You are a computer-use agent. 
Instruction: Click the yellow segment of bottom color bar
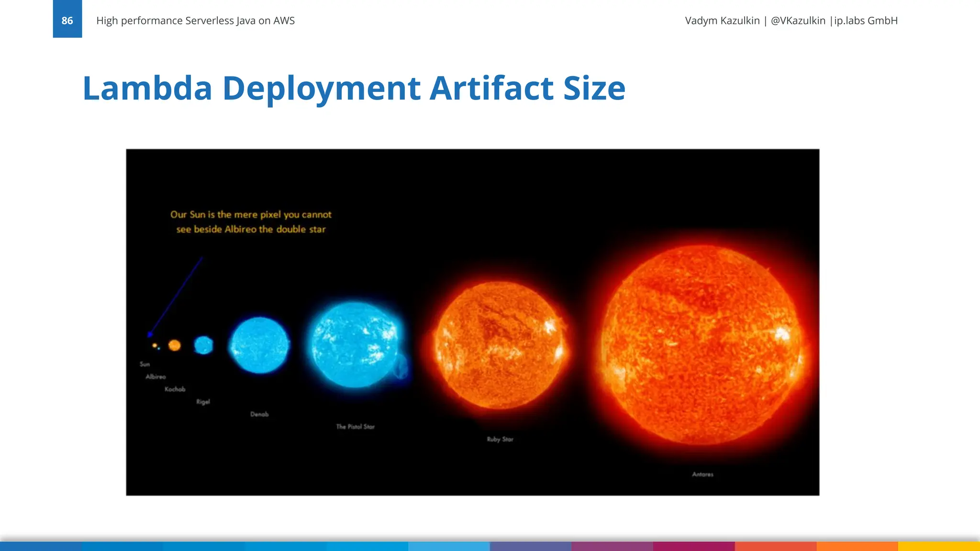(939, 546)
